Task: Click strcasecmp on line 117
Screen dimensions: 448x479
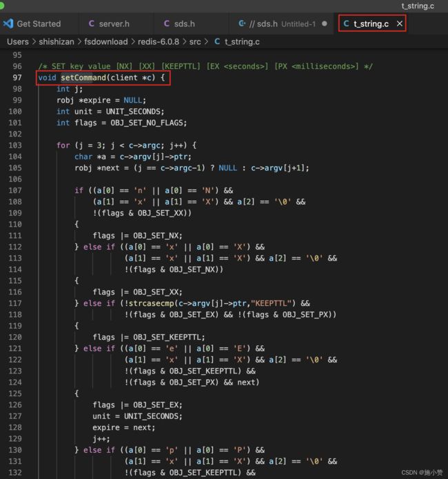Action: point(151,303)
